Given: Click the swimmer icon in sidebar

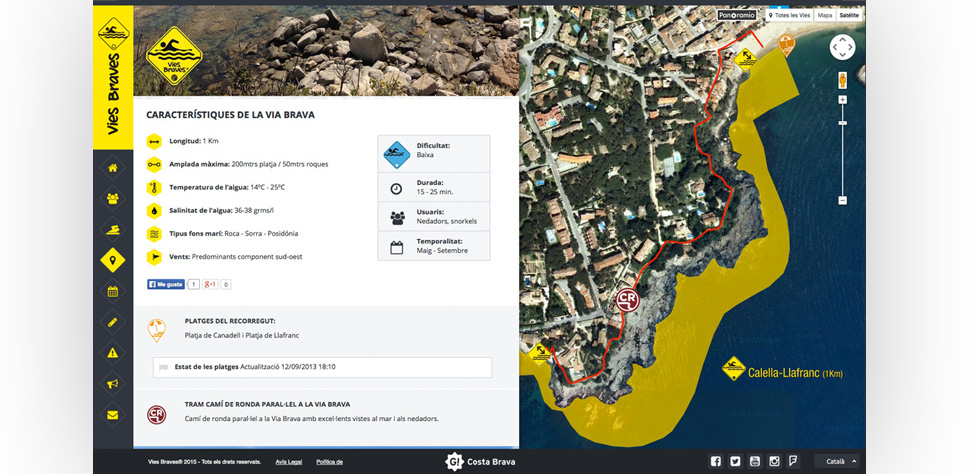Looking at the screenshot, I should coord(113,230).
